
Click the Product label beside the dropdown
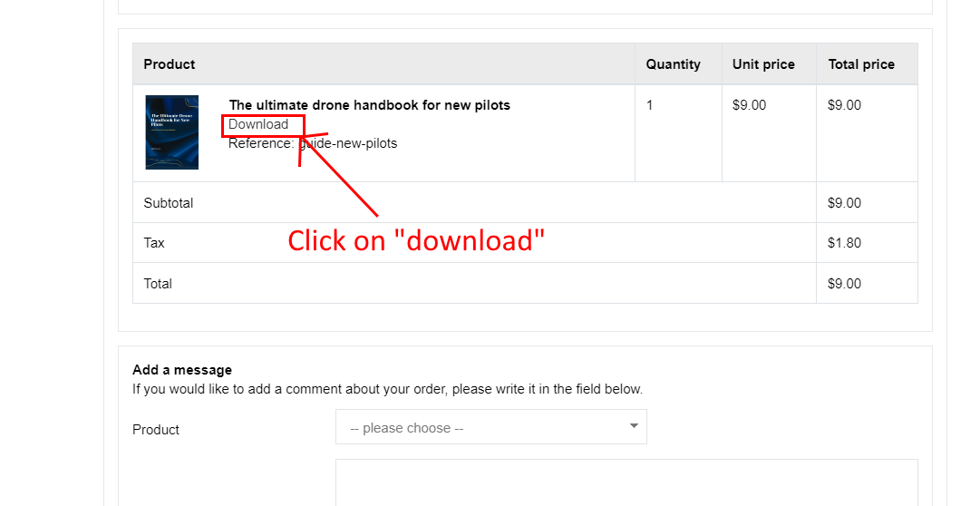pyautogui.click(x=156, y=430)
